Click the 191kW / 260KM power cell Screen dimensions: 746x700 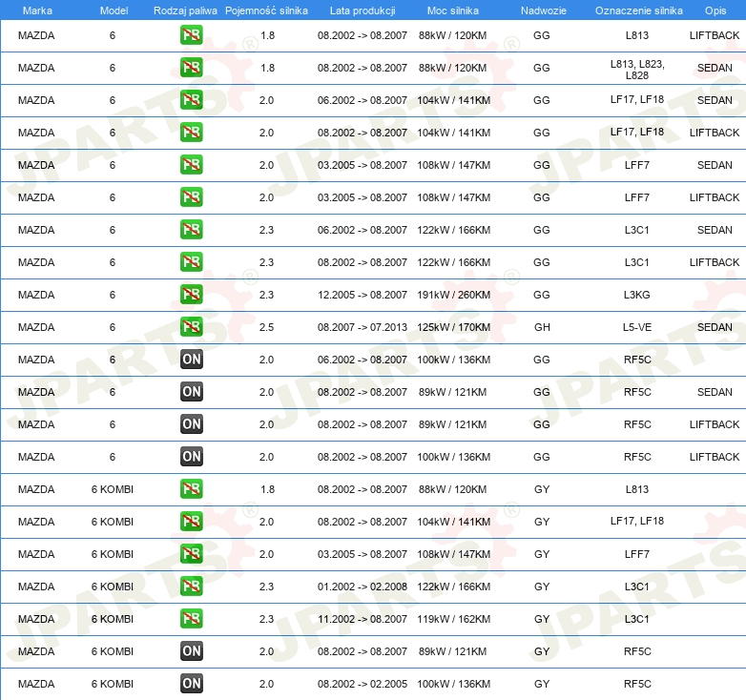[x=453, y=295]
